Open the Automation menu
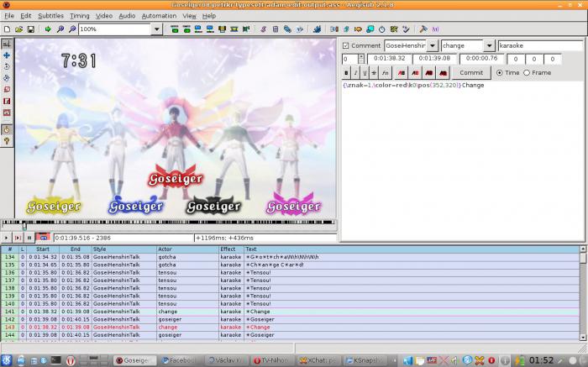Image resolution: width=588 pixels, height=367 pixels. pos(159,16)
